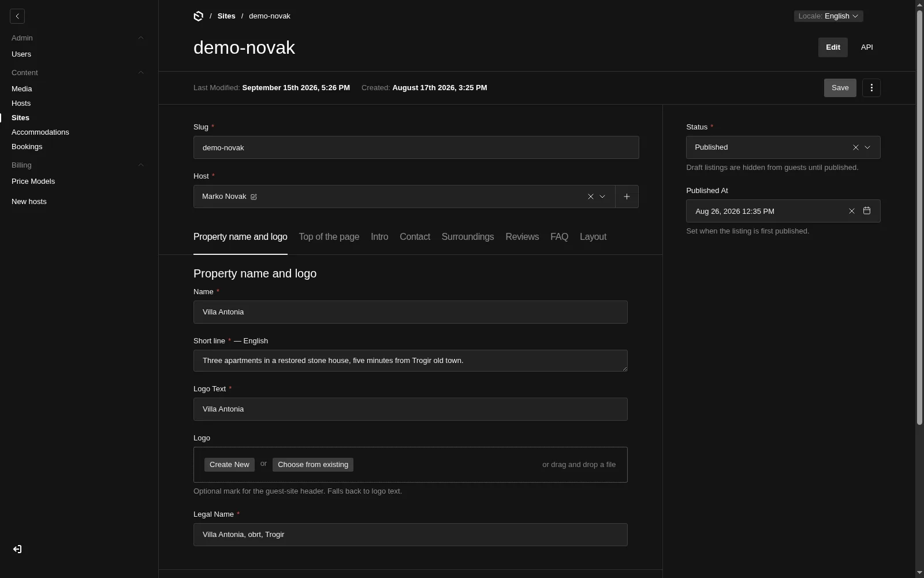Image resolution: width=924 pixels, height=578 pixels.
Task: Click into the Legal Name field
Action: pyautogui.click(x=411, y=535)
